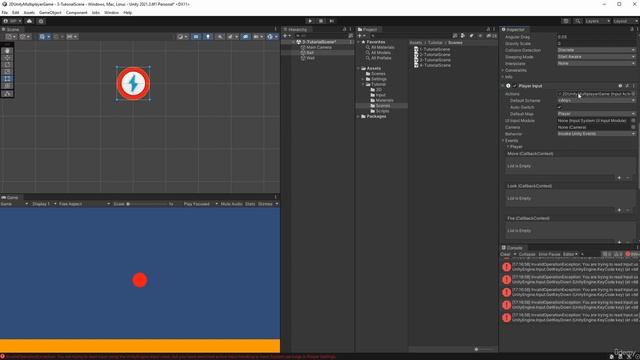The width and height of the screenshot is (640, 360).
Task: Open the Help menu
Action: tap(127, 13)
